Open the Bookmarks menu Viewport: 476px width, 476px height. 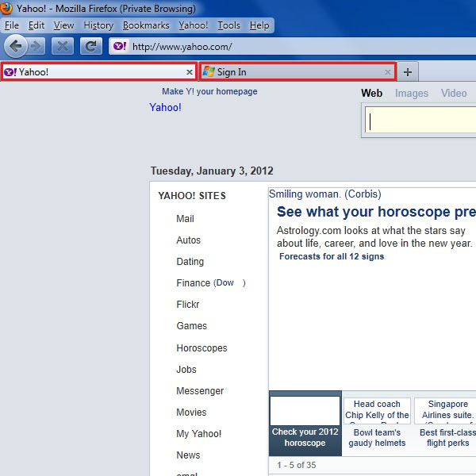[x=146, y=25]
